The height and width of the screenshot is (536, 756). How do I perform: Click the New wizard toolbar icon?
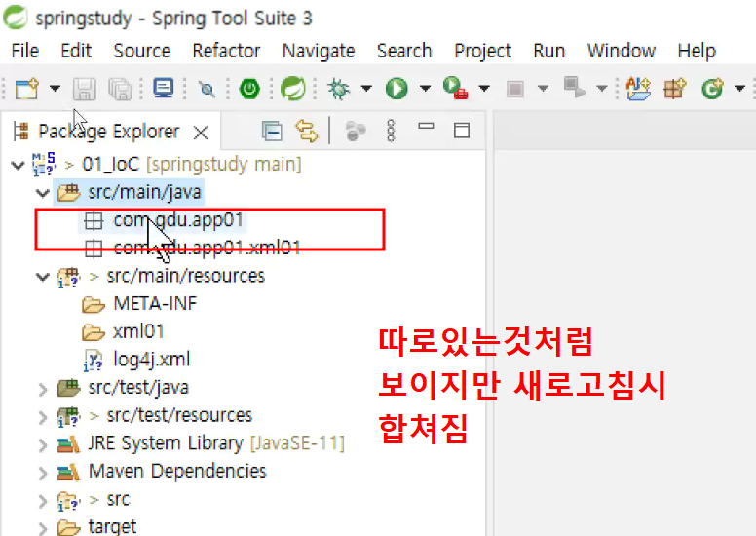click(27, 89)
